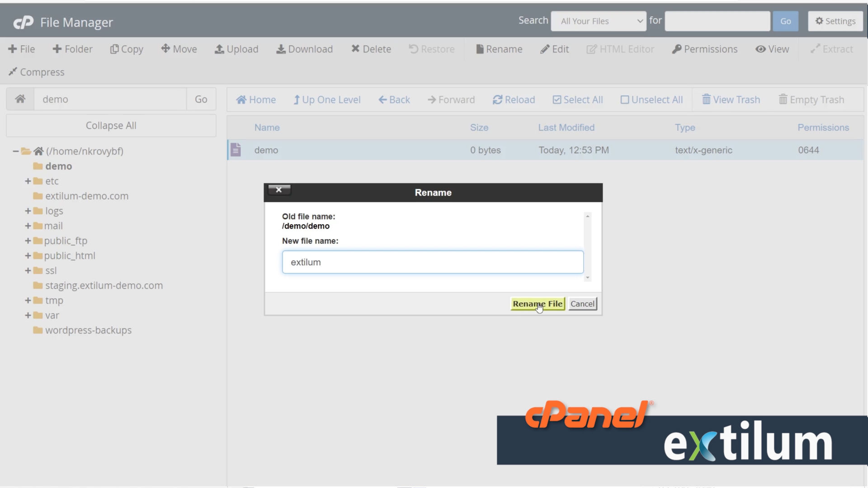The image size is (868, 488).
Task: Click the Copy file icon
Action: click(x=127, y=49)
